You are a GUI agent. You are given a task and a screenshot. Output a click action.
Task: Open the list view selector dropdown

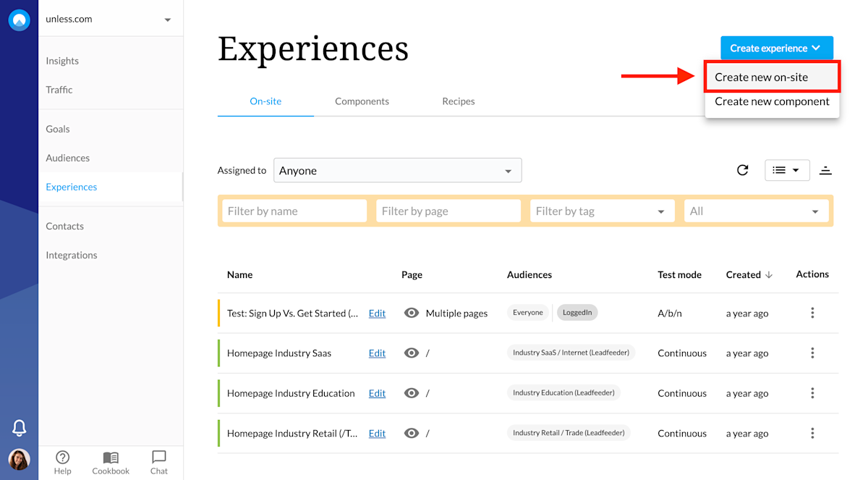[787, 169]
